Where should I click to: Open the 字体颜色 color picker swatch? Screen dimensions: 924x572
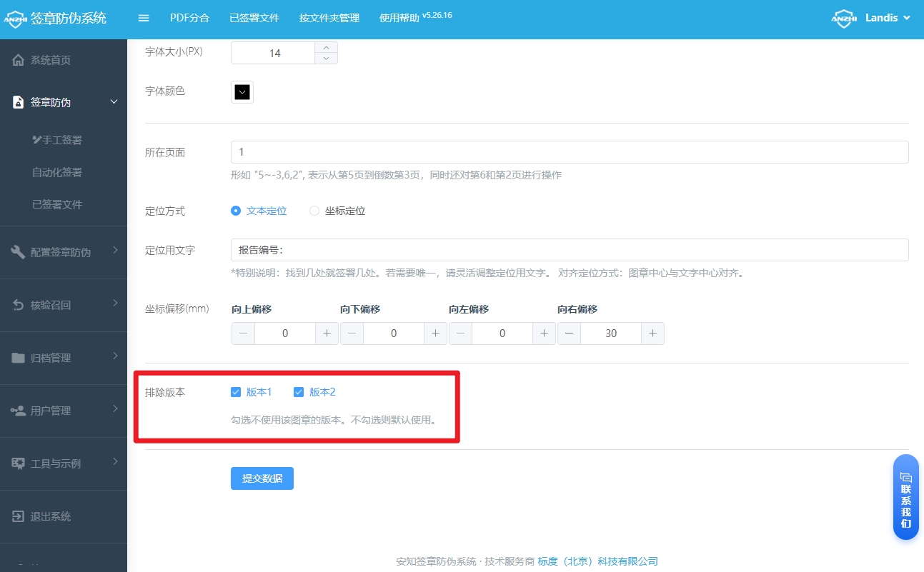pyautogui.click(x=242, y=92)
